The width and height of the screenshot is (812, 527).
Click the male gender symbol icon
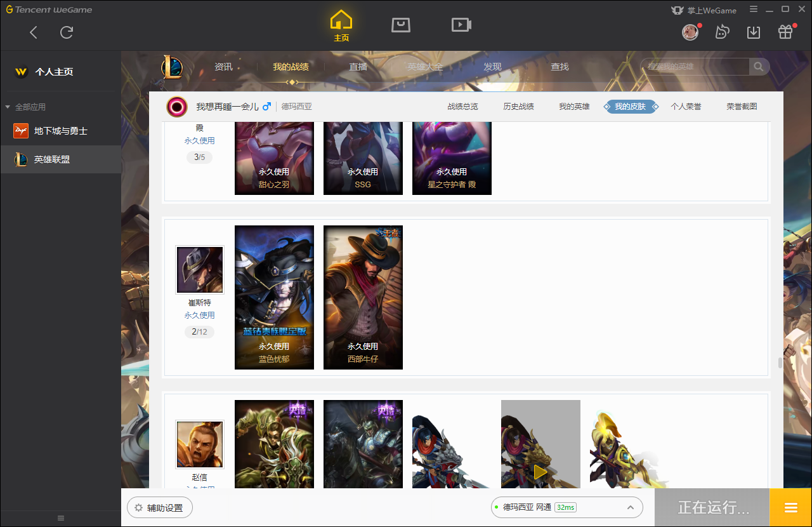[x=267, y=106]
